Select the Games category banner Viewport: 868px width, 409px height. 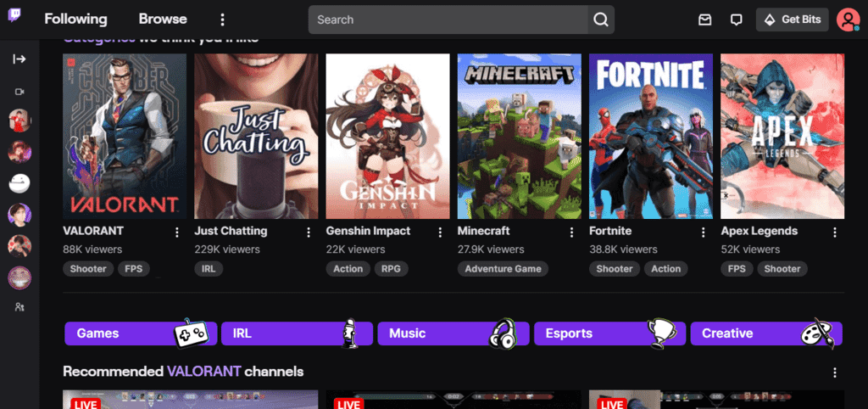[x=141, y=333]
